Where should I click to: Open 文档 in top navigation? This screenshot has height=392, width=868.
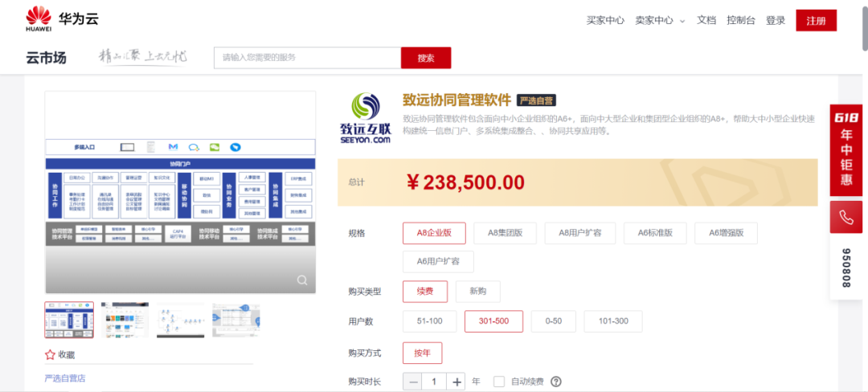click(706, 20)
